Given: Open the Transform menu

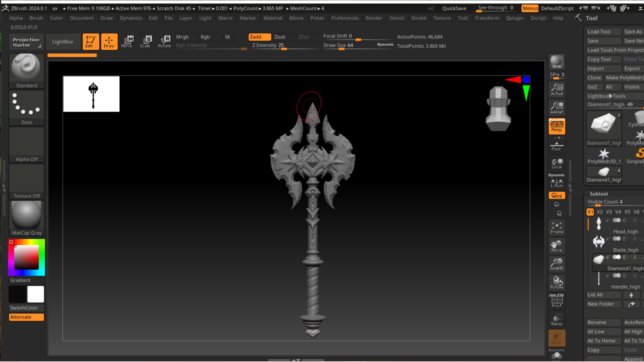Looking at the screenshot, I should coord(487,18).
